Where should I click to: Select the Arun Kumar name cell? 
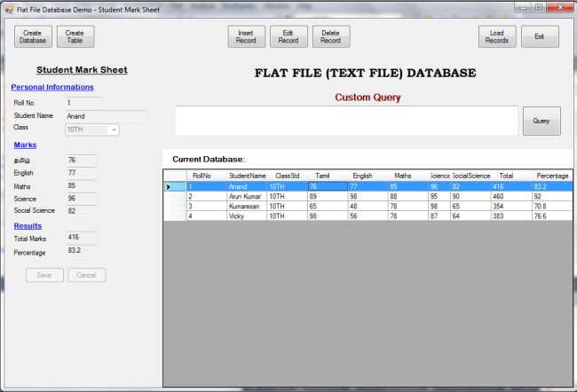247,196
